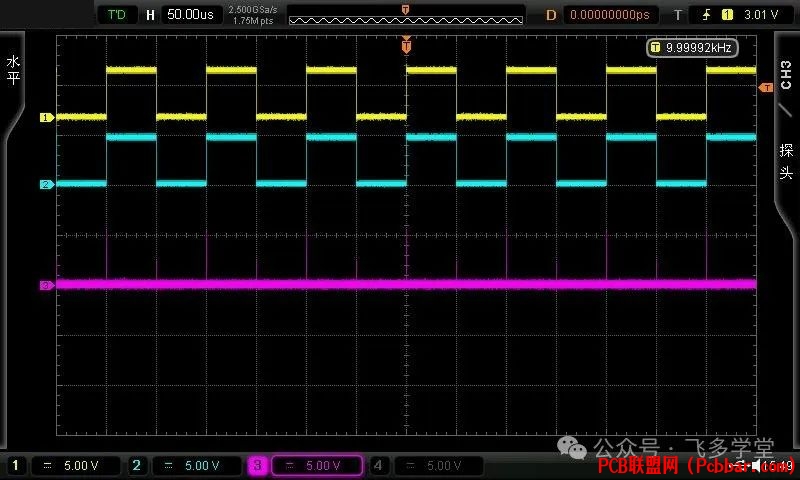Image resolution: width=800 pixels, height=480 pixels.
Task: Click the yellow channel 1 ground marker
Action: tap(46, 117)
